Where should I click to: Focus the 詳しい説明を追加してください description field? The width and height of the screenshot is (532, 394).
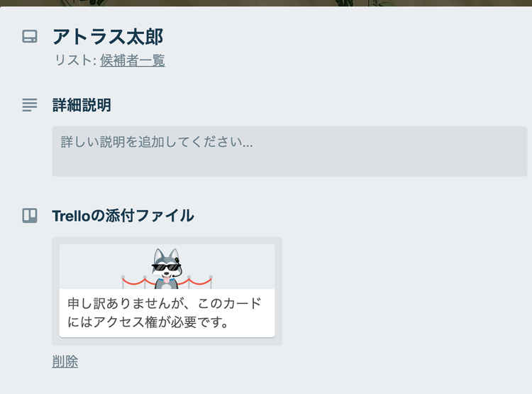tap(289, 151)
